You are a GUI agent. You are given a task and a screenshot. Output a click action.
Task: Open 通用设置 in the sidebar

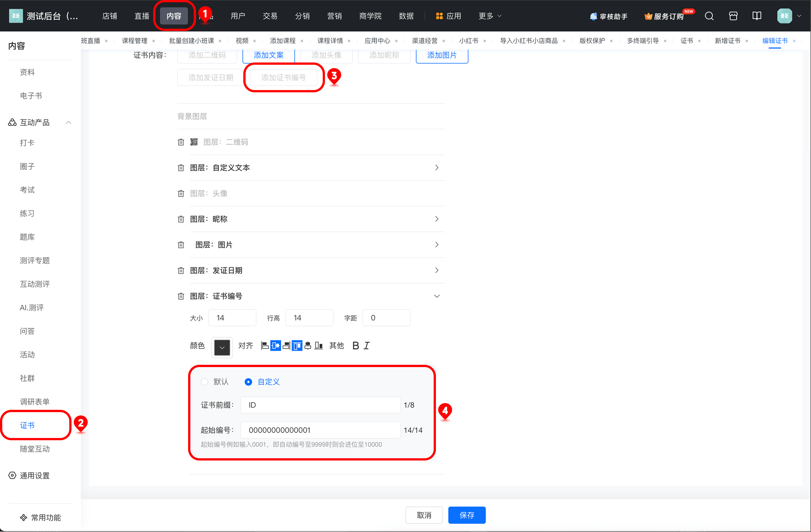click(29, 476)
